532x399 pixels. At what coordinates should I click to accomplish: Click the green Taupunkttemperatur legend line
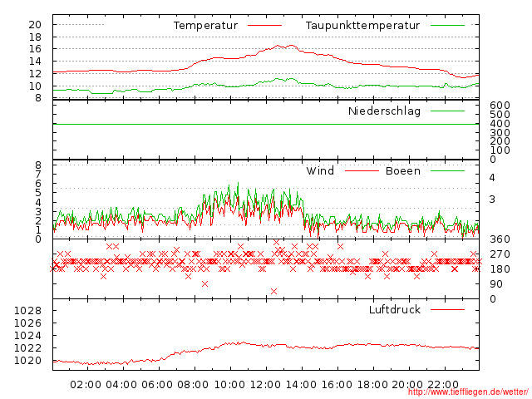(x=447, y=26)
